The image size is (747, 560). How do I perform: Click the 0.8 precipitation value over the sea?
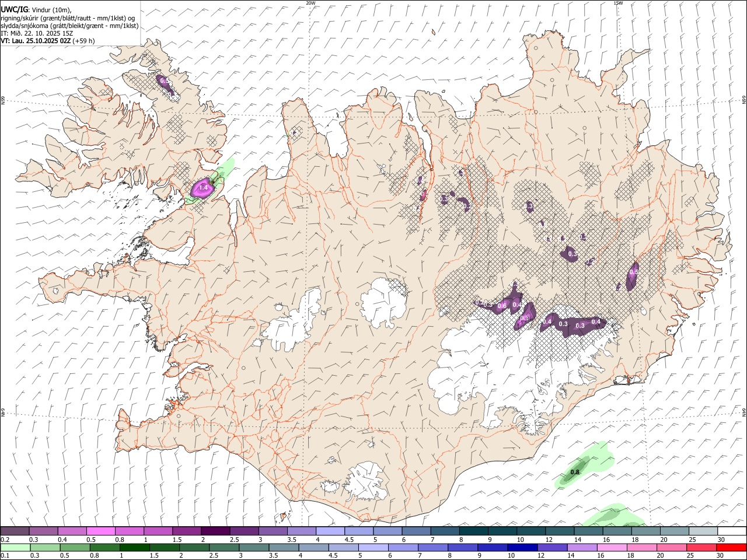[575, 472]
